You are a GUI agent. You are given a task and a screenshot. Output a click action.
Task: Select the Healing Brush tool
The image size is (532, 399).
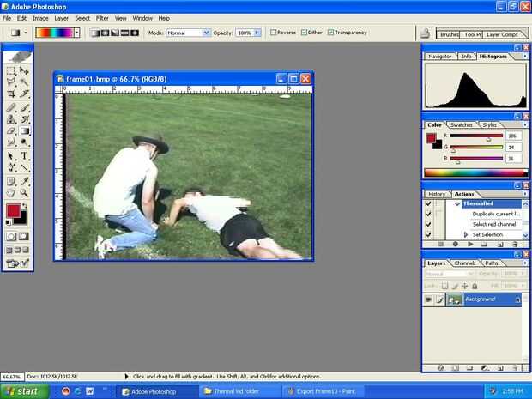[11, 108]
